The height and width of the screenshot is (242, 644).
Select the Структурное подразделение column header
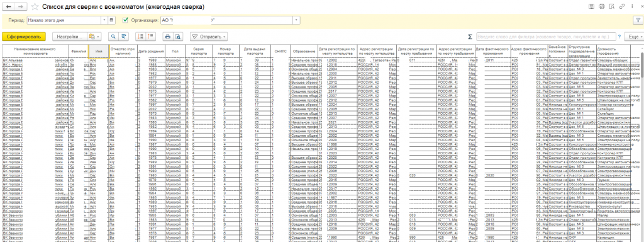click(582, 52)
